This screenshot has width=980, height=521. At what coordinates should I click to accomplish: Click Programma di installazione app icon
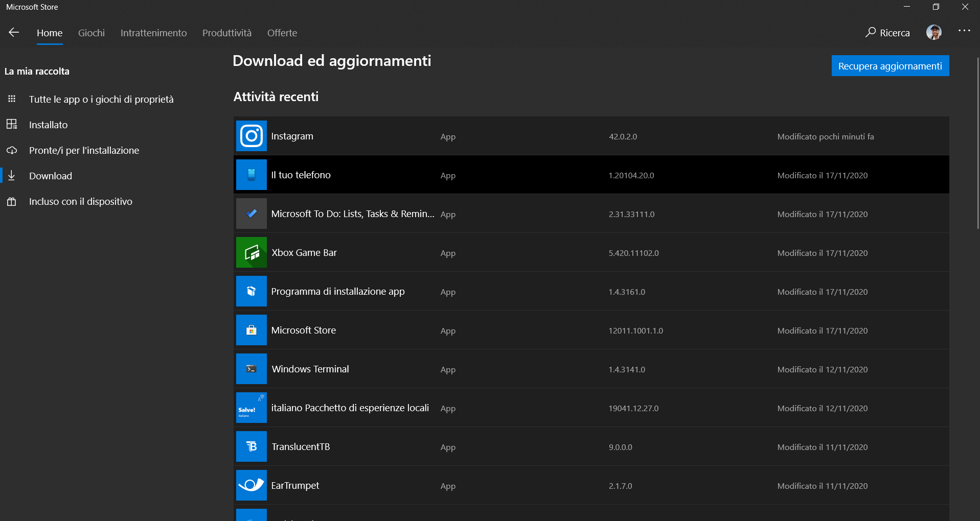pyautogui.click(x=252, y=291)
